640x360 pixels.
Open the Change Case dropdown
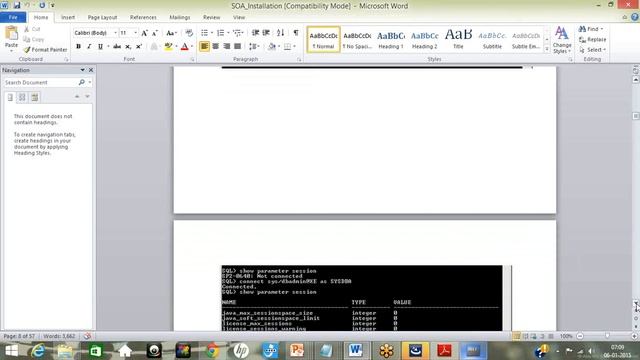tap(171, 33)
